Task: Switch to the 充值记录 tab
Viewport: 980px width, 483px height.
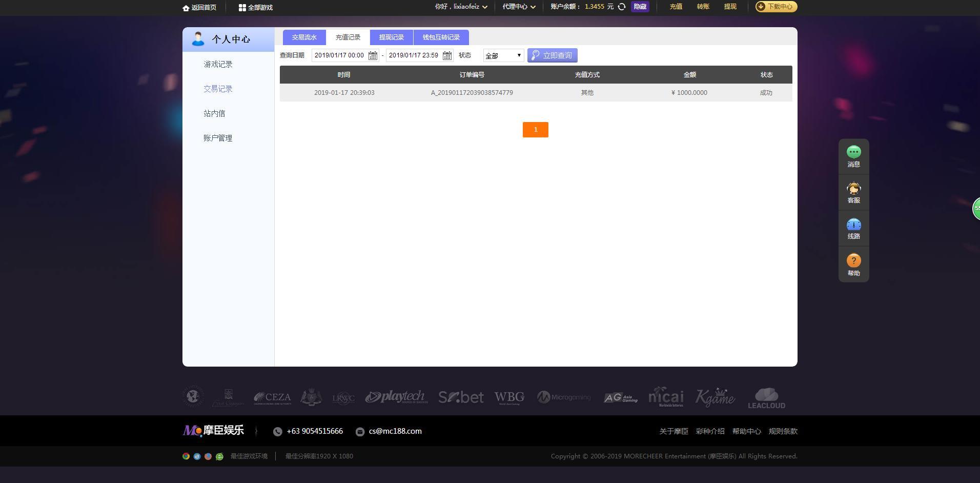Action: coord(348,37)
